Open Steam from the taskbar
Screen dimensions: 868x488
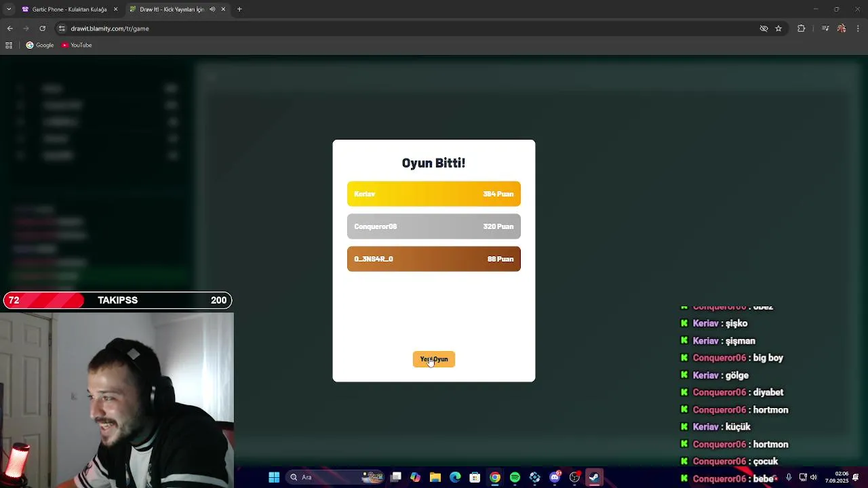pos(594,477)
